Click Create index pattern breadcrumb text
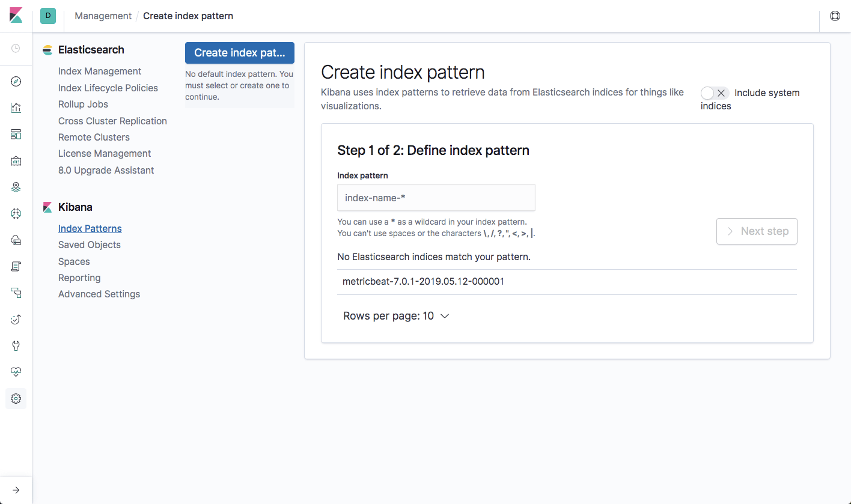The image size is (851, 504). point(188,16)
